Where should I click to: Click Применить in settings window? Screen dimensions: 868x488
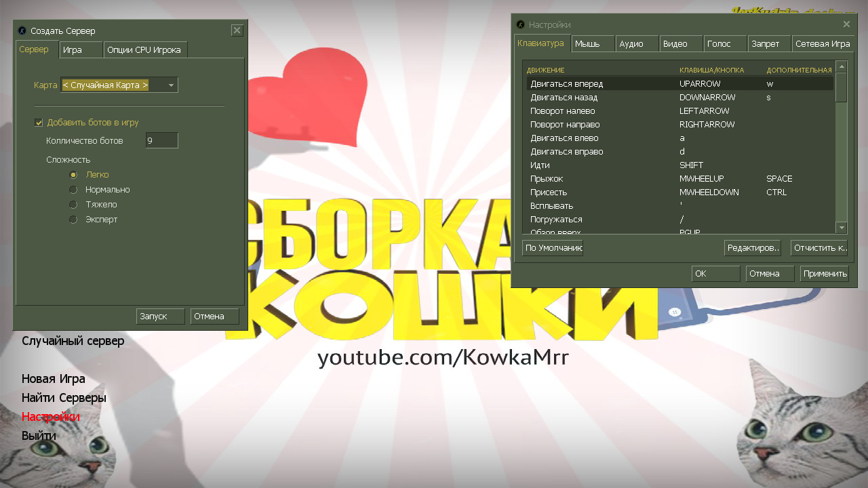click(x=824, y=274)
